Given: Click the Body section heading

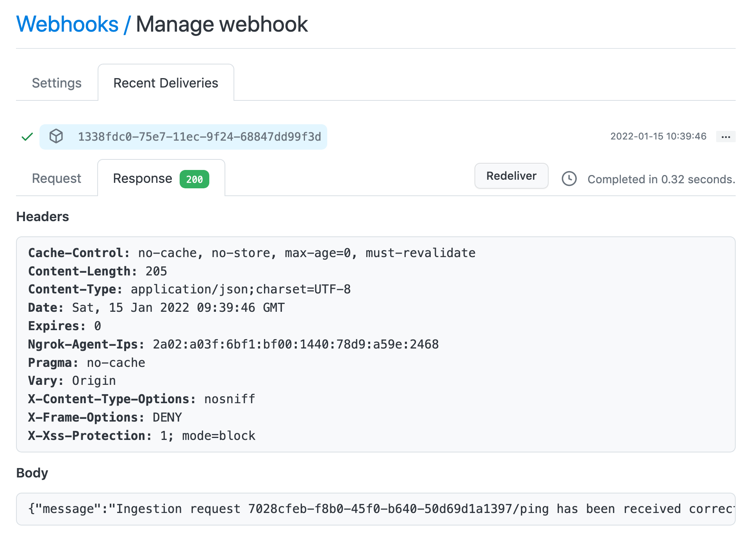Looking at the screenshot, I should click(32, 473).
